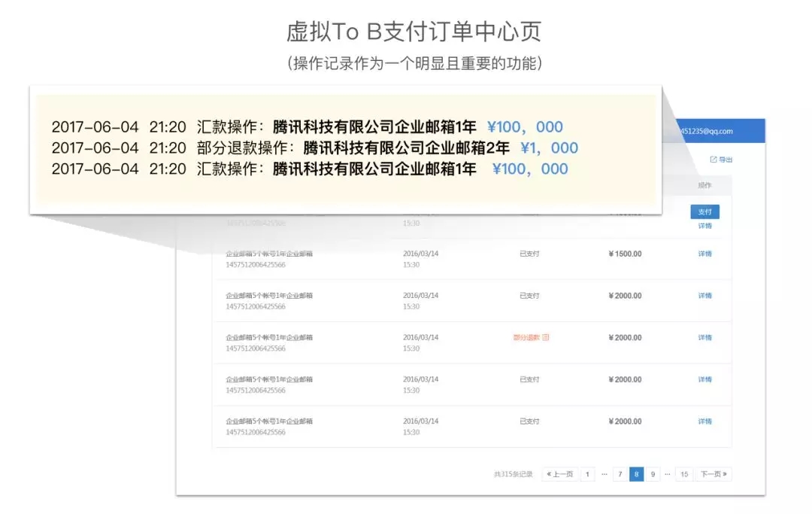The width and height of the screenshot is (812, 514).
Task: Select page 9 in pagination
Action: (x=653, y=474)
